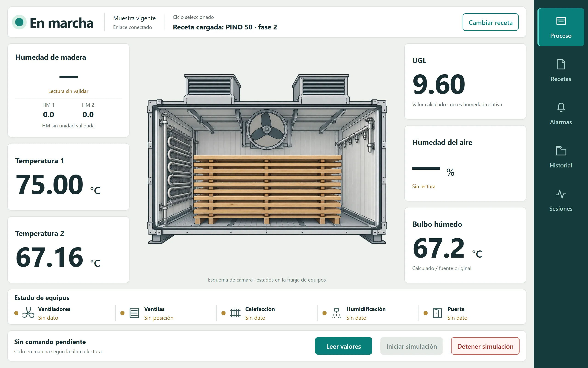The width and height of the screenshot is (588, 368).
Task: Click the Humidificación spray icon
Action: pos(336,313)
